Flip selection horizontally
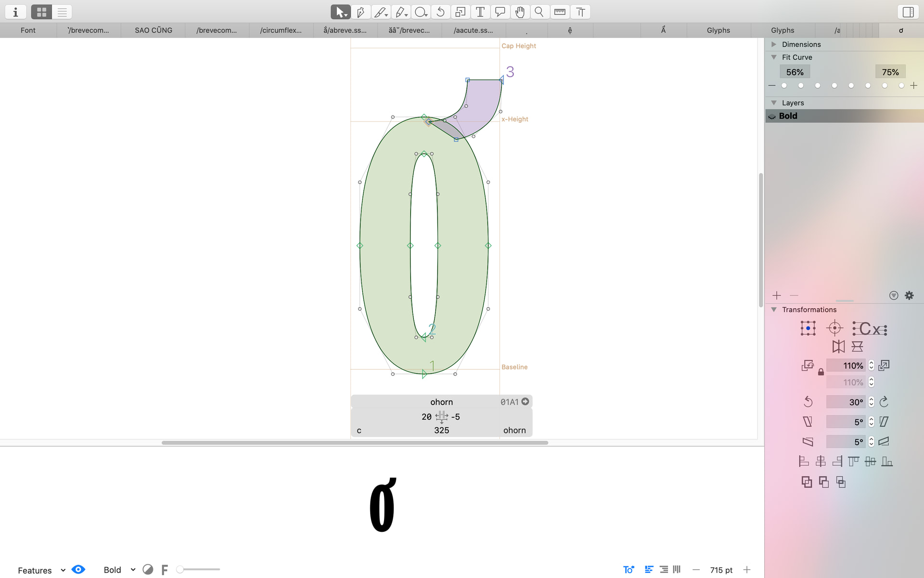The width and height of the screenshot is (924, 578). point(838,347)
